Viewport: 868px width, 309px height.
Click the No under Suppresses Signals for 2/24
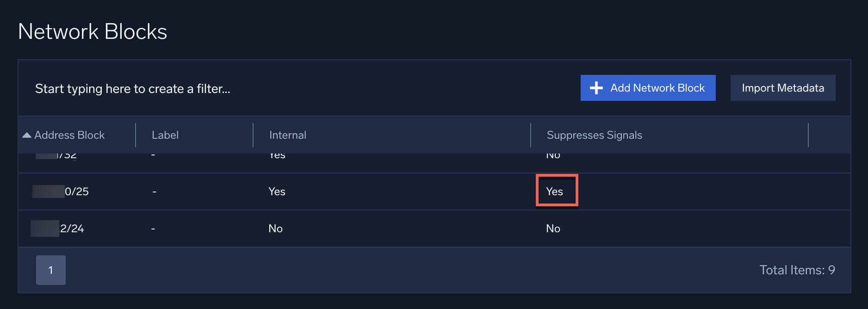(553, 228)
